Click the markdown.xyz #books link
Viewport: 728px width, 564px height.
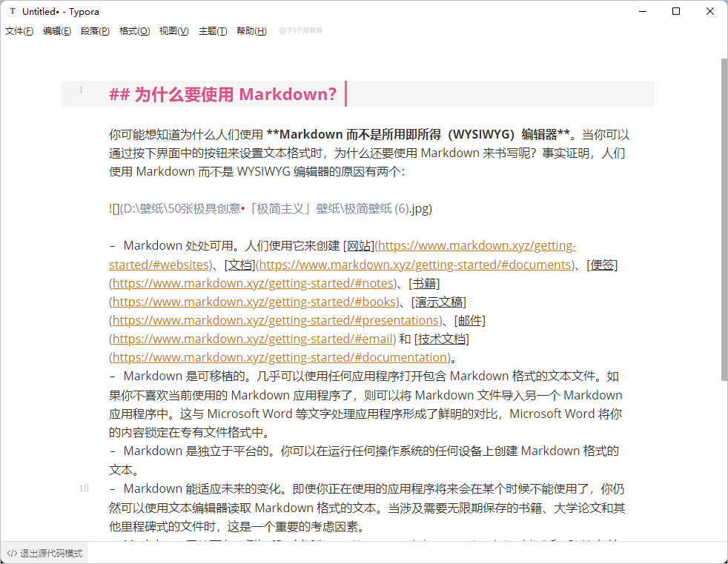pyautogui.click(x=254, y=302)
